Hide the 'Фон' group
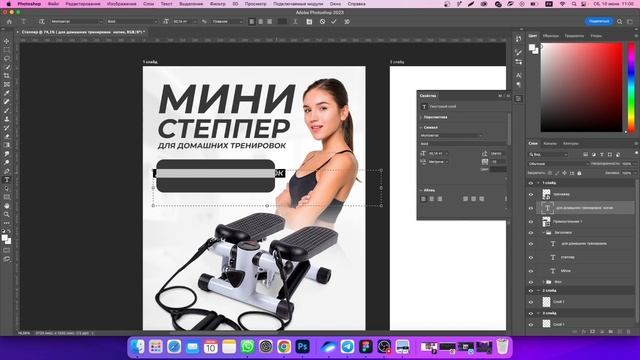 point(531,282)
